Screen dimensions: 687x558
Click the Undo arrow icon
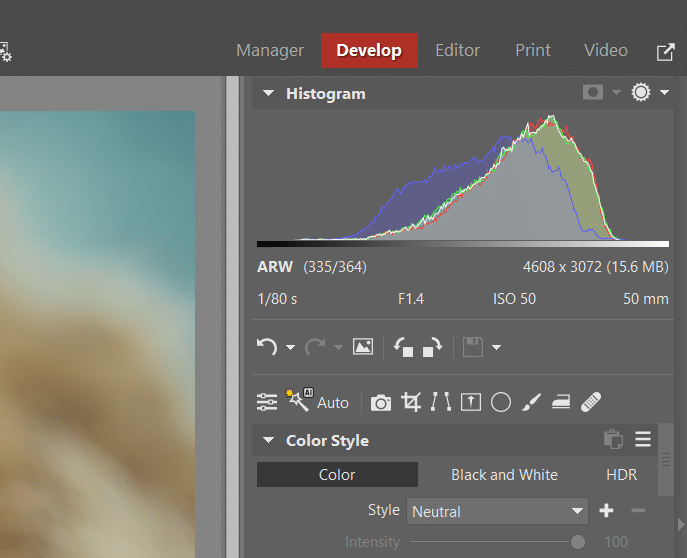coord(267,347)
